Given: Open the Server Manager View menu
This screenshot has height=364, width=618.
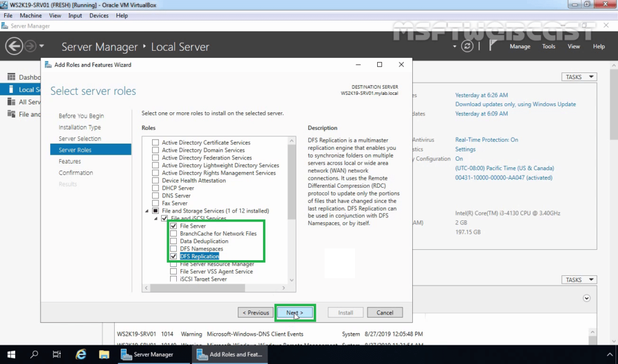Looking at the screenshot, I should 573,46.
